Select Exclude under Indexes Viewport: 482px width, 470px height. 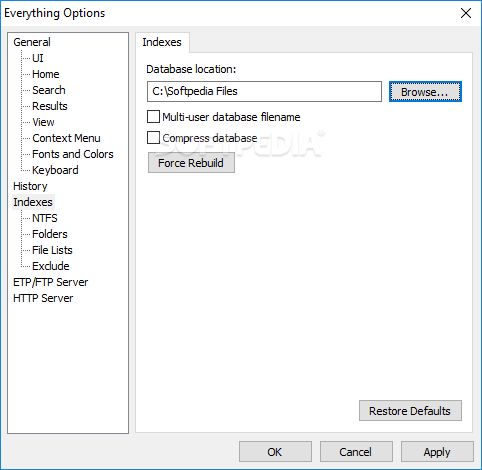click(x=51, y=266)
